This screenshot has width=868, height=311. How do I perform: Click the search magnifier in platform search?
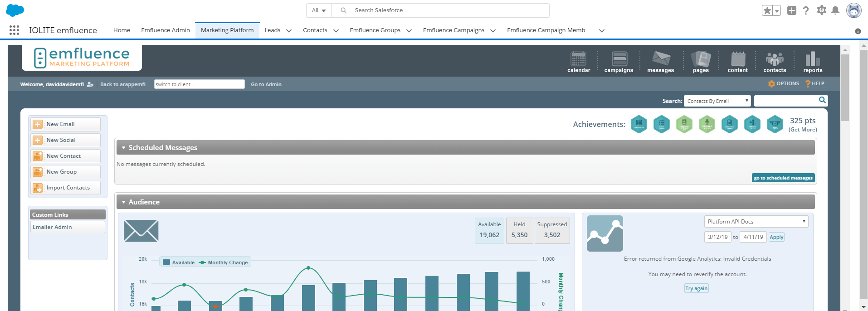click(822, 100)
